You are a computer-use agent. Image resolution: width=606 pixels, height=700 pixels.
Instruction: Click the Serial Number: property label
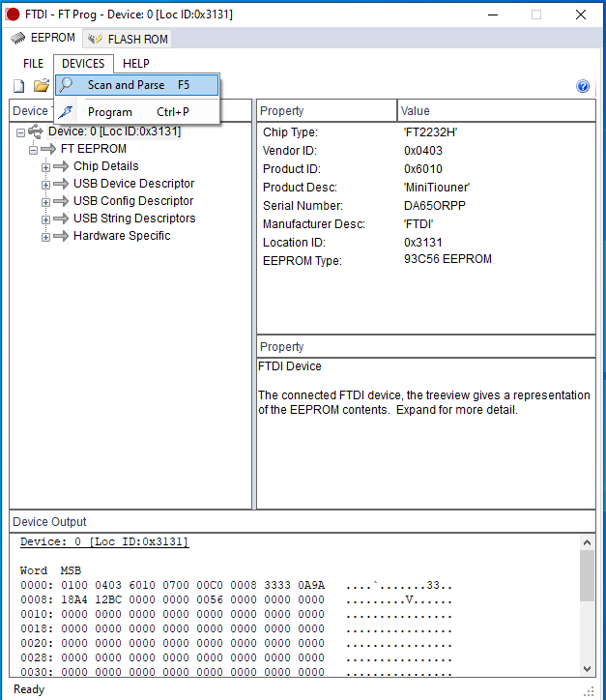303,205
